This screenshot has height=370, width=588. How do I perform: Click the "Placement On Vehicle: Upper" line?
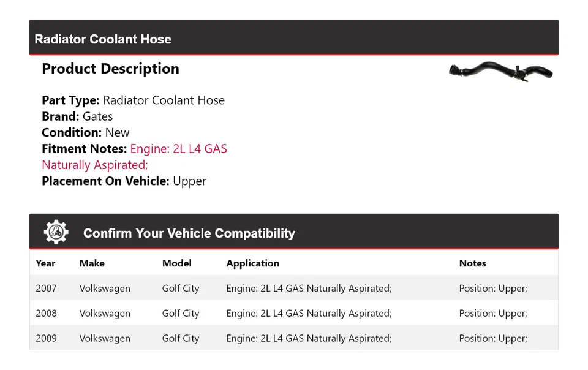pyautogui.click(x=124, y=181)
